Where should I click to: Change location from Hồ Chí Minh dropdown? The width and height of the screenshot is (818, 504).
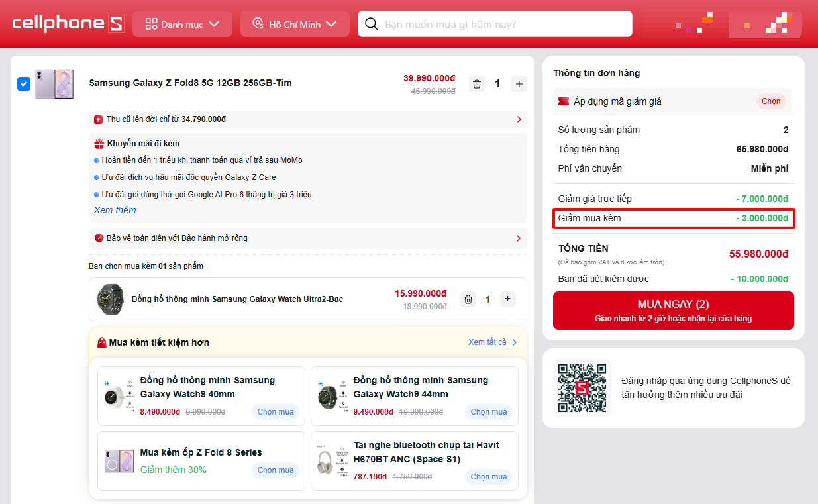[x=295, y=24]
